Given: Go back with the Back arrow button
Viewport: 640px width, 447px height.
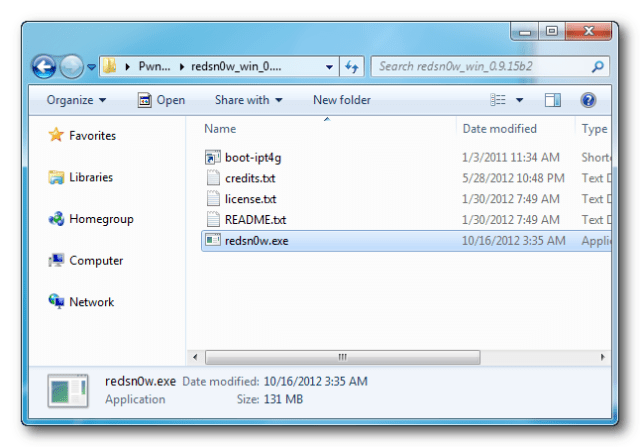Looking at the screenshot, I should tap(44, 66).
